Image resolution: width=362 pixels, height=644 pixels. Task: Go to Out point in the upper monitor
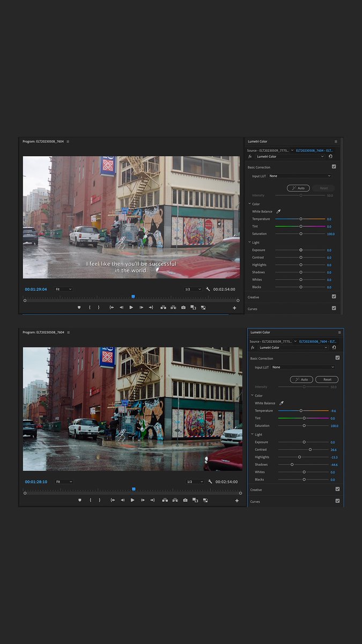coord(151,308)
